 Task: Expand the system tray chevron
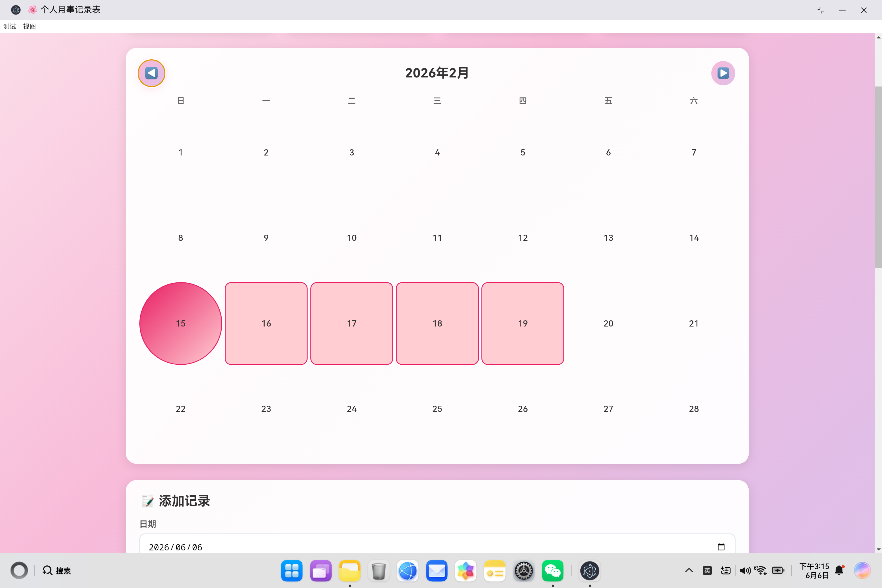click(689, 570)
